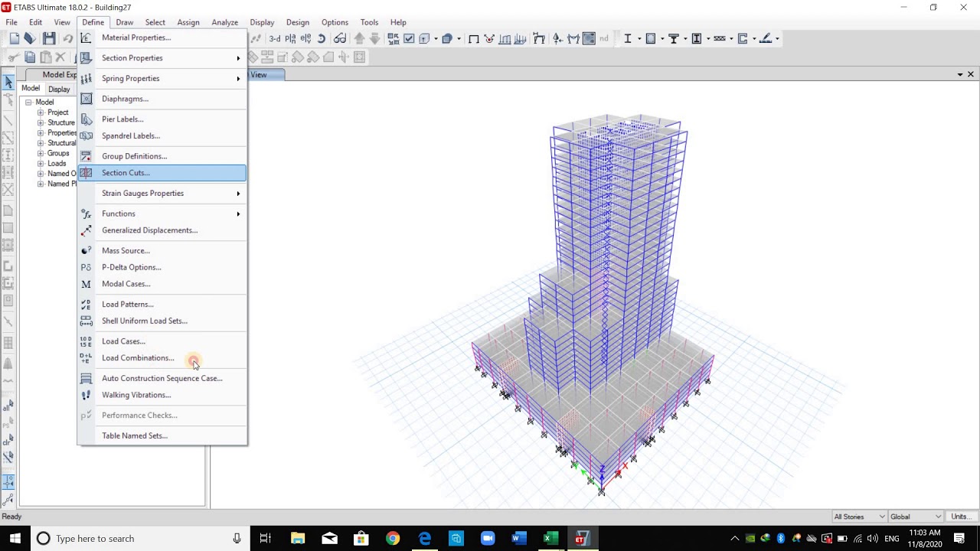Open the Display menu in menu bar
Image resolution: width=980 pixels, height=551 pixels.
(262, 22)
